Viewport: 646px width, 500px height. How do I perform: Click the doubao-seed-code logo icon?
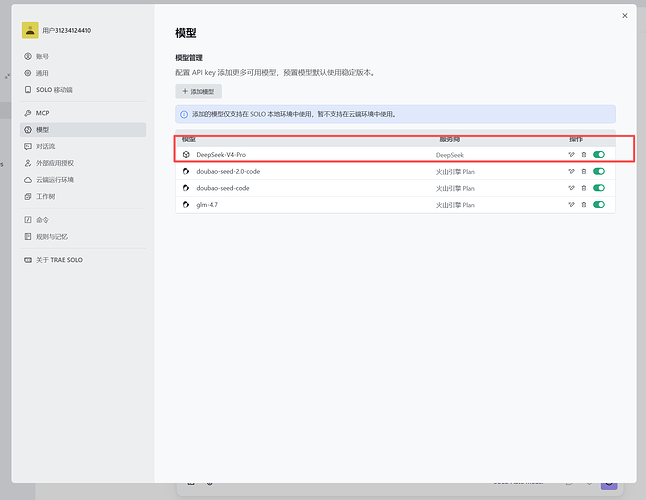pos(186,188)
